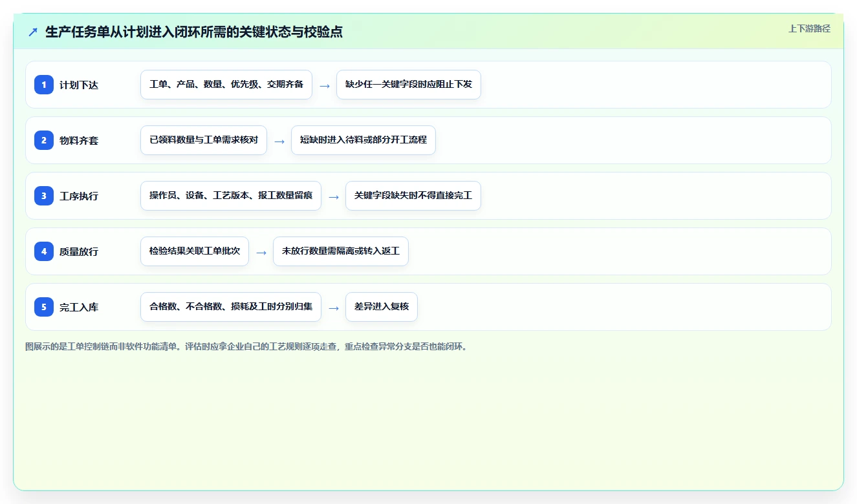This screenshot has width=857, height=504.
Task: Click the step 5 number badge
Action: [44, 306]
